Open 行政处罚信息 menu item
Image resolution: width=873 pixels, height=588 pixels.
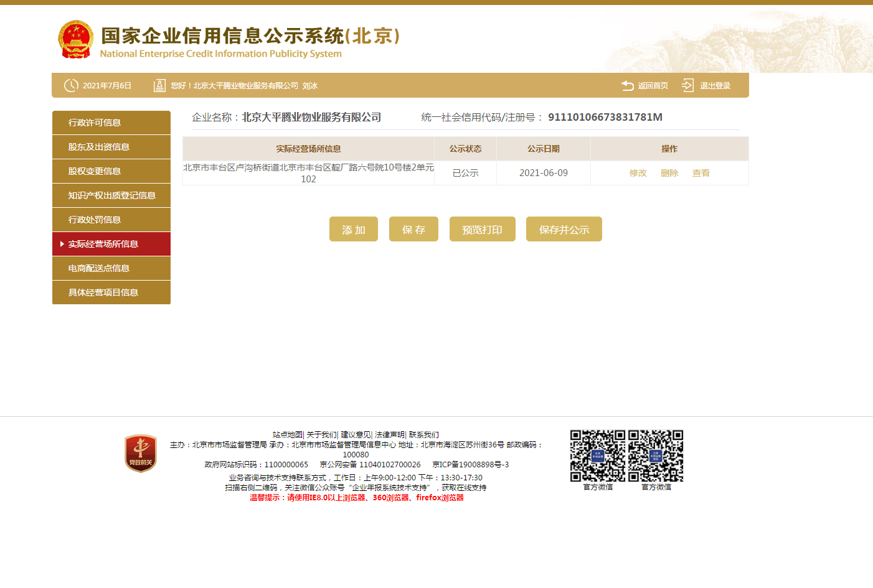(x=111, y=220)
